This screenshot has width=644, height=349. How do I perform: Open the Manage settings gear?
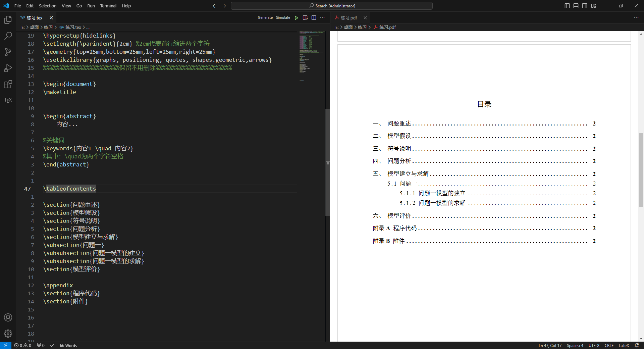tap(8, 333)
